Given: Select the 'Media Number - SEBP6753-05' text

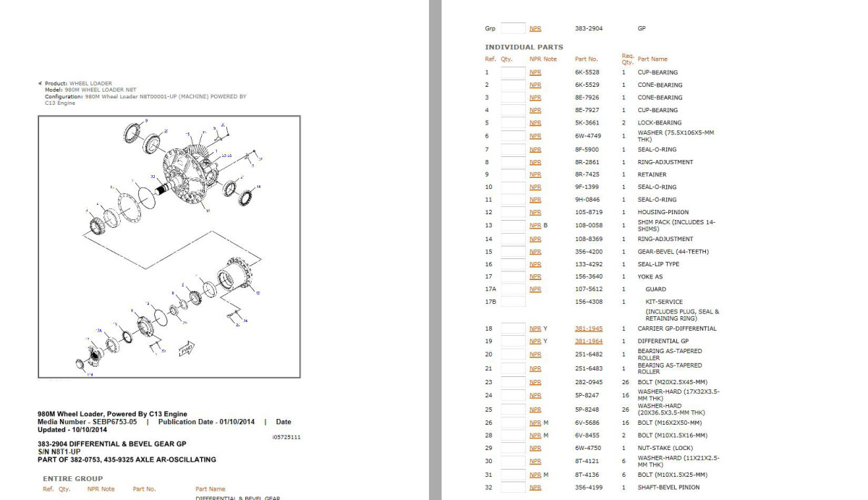Looking at the screenshot, I should [x=87, y=422].
